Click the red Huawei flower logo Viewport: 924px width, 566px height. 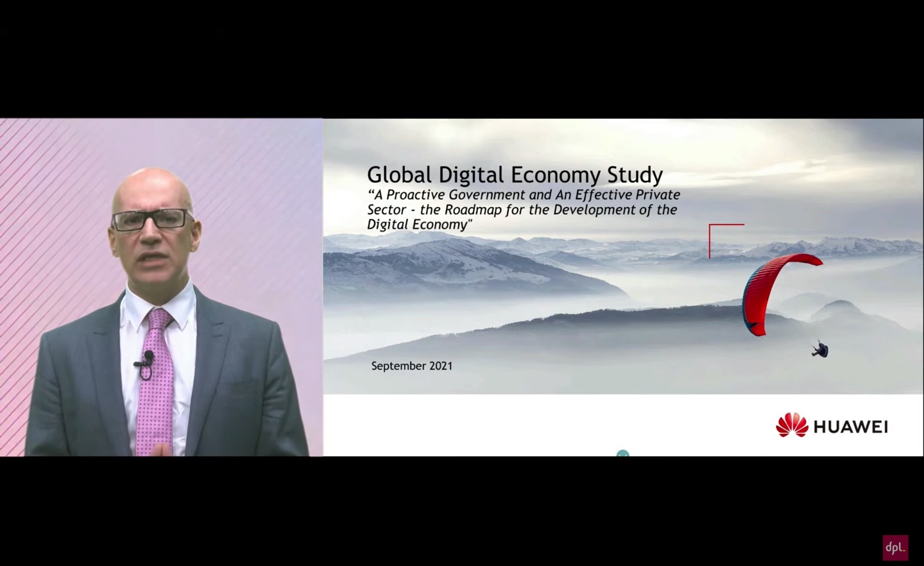coord(791,426)
